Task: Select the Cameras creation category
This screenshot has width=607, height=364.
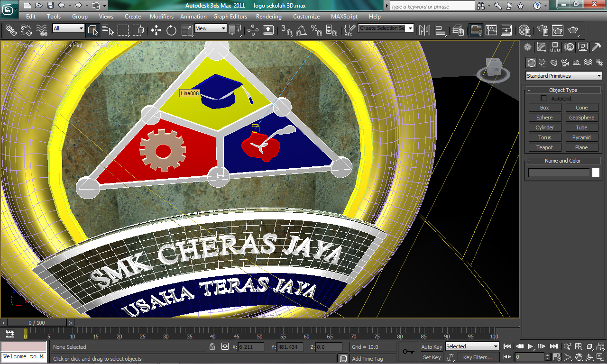Action: [564, 62]
